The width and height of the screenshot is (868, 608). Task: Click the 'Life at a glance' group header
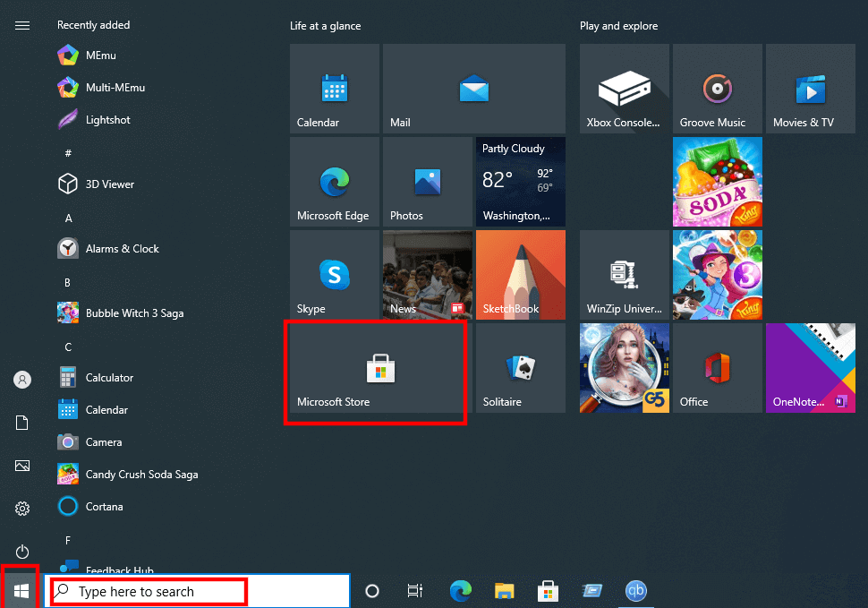point(326,26)
